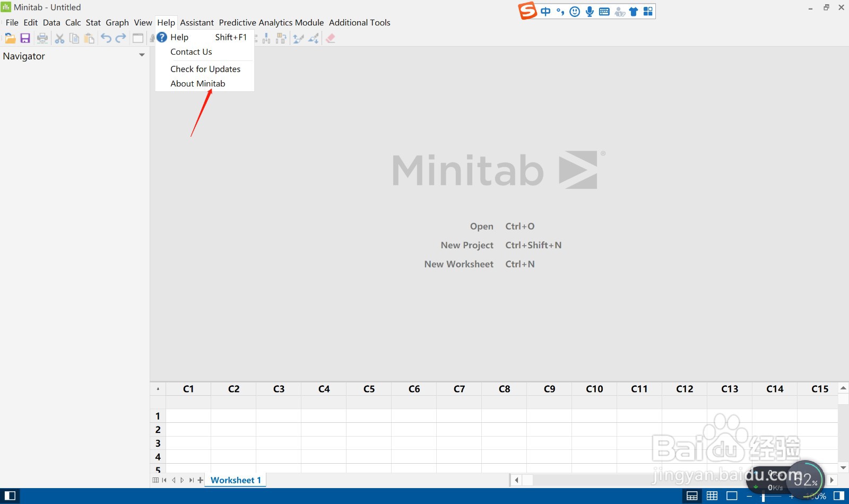Open the Predictive Analytics Module menu
This screenshot has width=849, height=504.
pos(271,22)
